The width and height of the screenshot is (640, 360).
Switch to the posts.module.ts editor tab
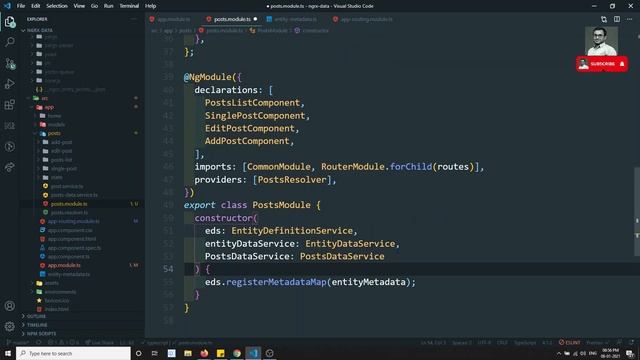tap(232, 19)
